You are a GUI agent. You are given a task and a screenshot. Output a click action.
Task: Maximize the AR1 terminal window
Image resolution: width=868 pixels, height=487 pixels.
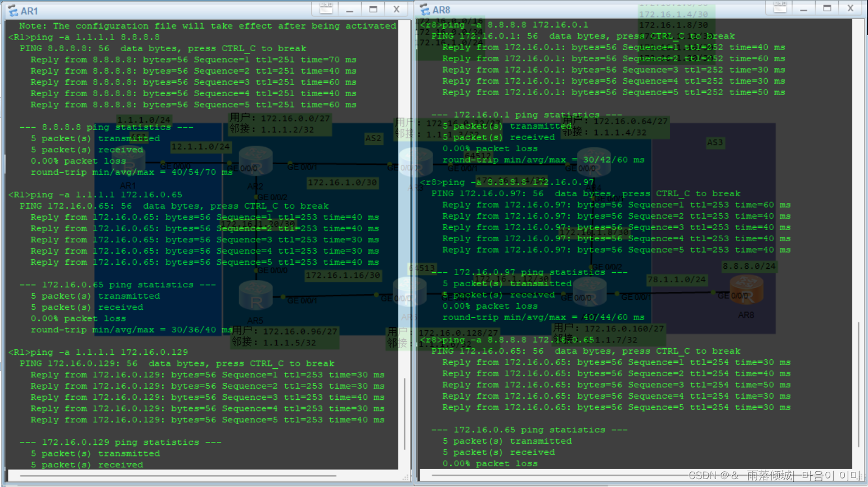click(373, 9)
